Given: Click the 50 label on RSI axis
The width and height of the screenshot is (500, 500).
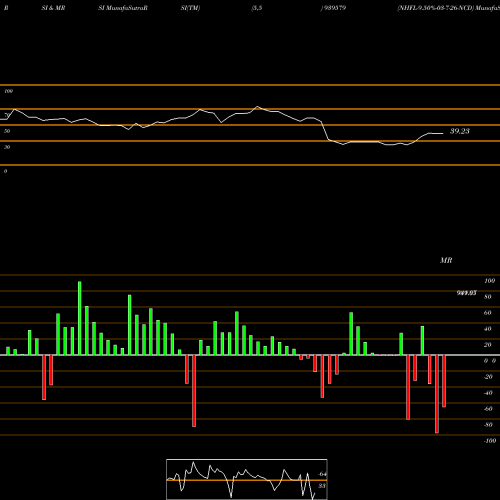Looking at the screenshot, I should (x=7, y=131).
